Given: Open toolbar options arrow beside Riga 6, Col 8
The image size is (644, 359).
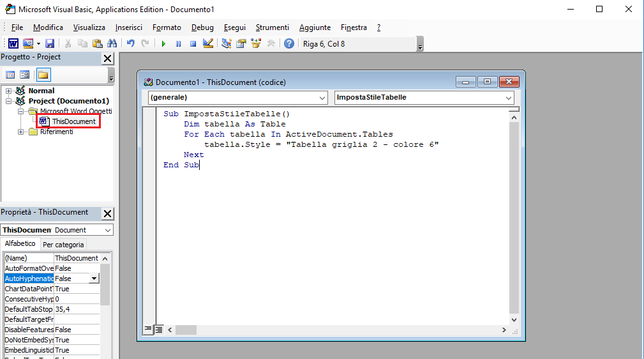Looking at the screenshot, I should tap(420, 45).
